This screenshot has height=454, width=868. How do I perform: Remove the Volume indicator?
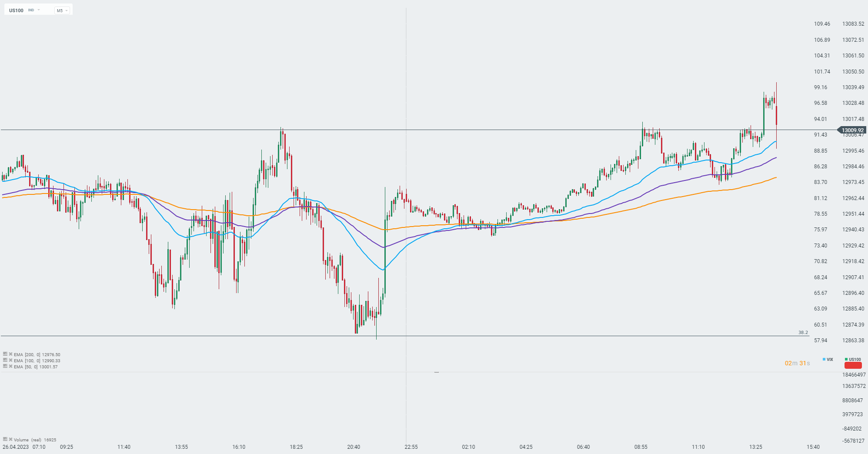[x=10, y=440]
